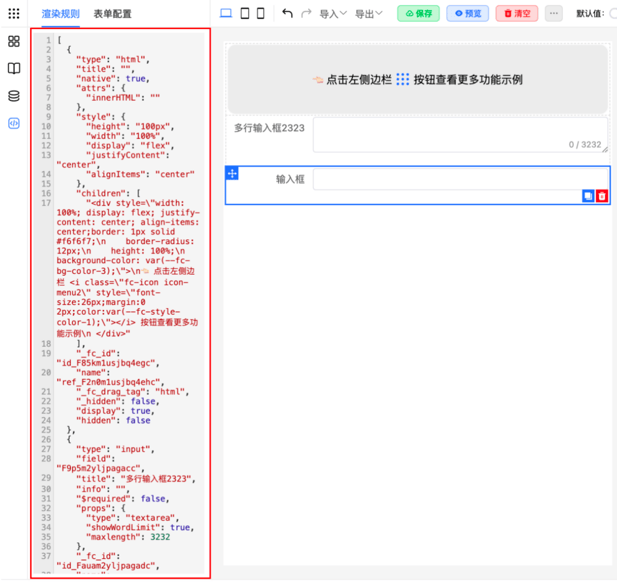
Task: Copy the selected 输入框 component
Action: tap(588, 196)
